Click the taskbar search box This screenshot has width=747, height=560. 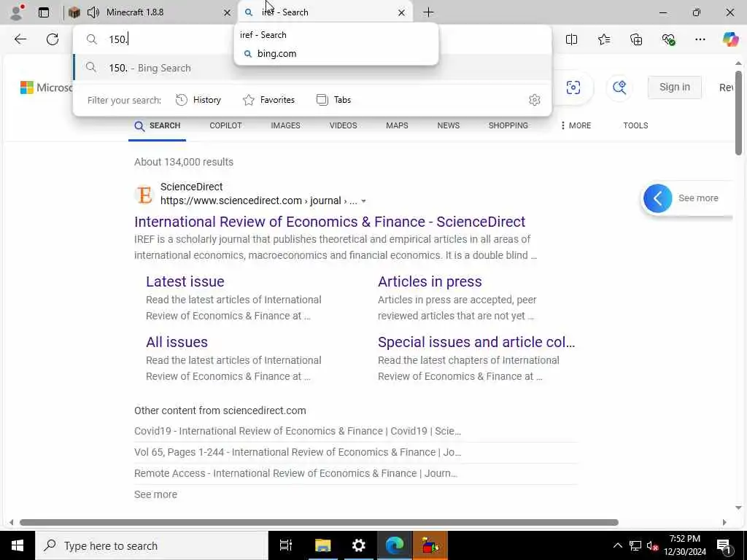(x=152, y=545)
